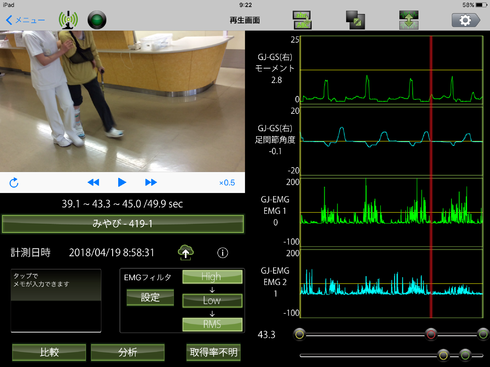
Task: Toggle the RMS EMG filter
Action: click(212, 324)
